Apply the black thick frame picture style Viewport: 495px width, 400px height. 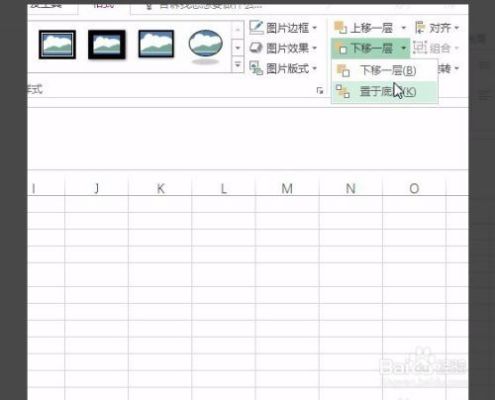point(107,44)
